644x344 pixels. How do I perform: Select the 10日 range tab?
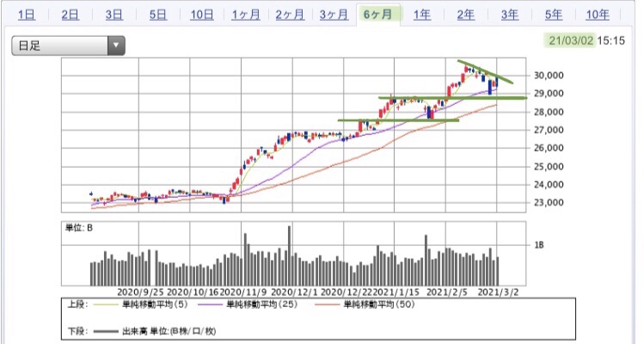202,15
